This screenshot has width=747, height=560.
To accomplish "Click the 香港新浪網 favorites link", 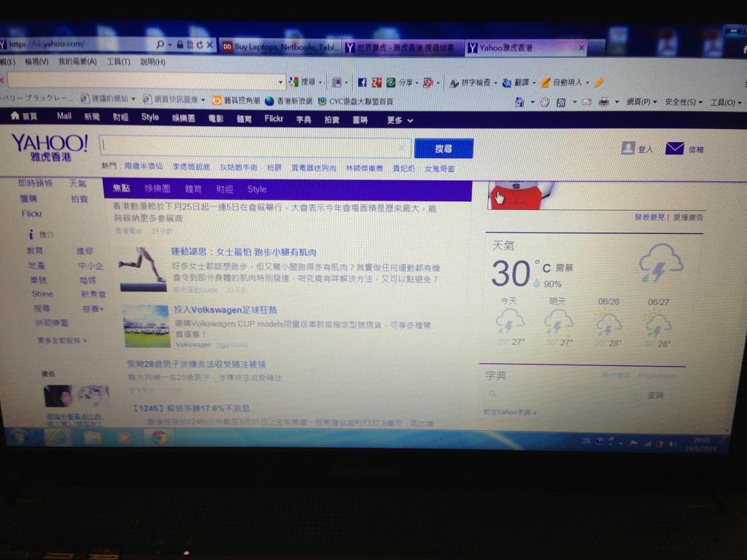I will (x=289, y=101).
